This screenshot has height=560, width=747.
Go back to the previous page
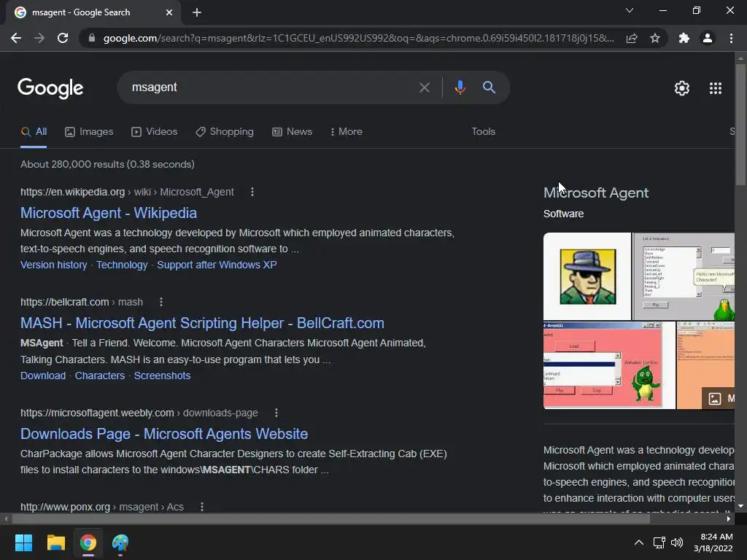pyautogui.click(x=16, y=38)
